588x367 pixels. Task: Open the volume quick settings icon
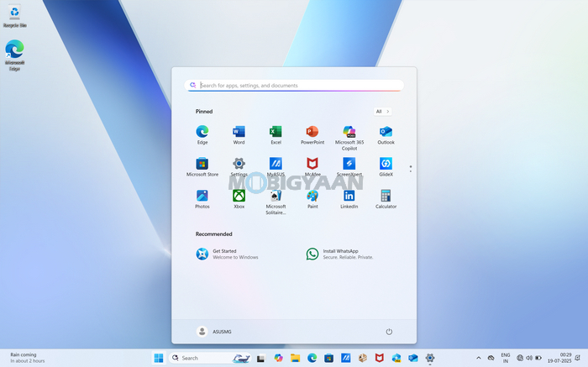pos(529,358)
